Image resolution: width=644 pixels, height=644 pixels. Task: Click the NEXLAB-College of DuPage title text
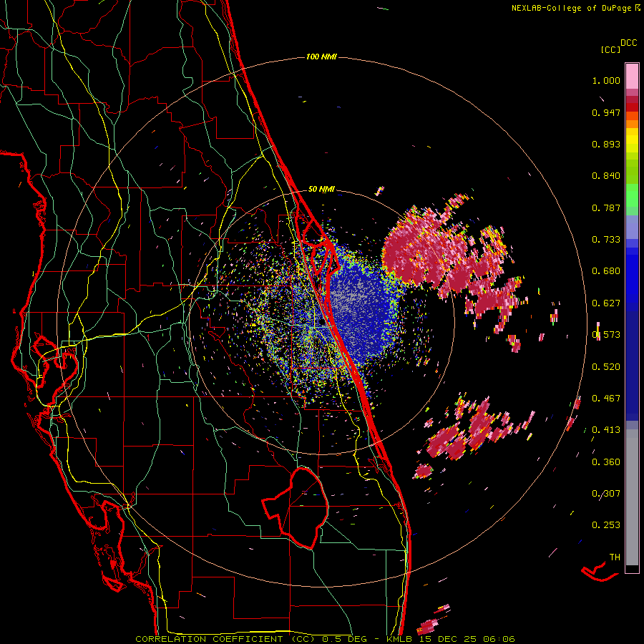(x=575, y=8)
